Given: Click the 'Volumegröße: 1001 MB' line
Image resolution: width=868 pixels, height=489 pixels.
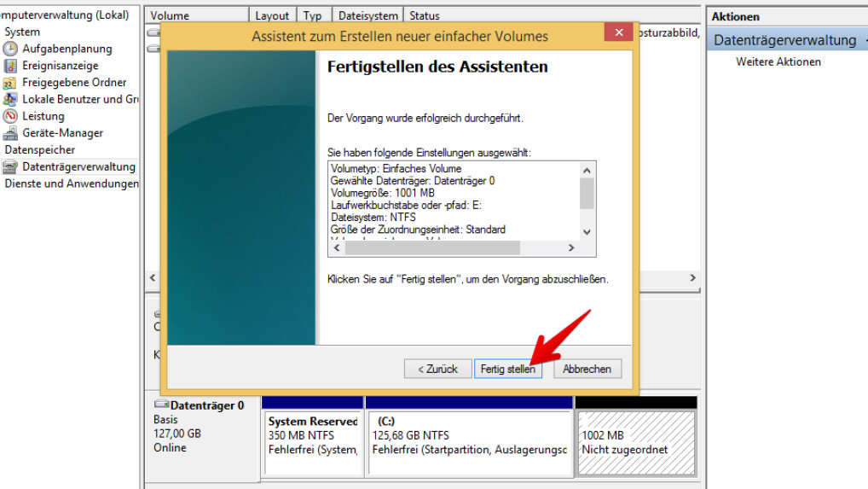Looking at the screenshot, I should pyautogui.click(x=383, y=193).
